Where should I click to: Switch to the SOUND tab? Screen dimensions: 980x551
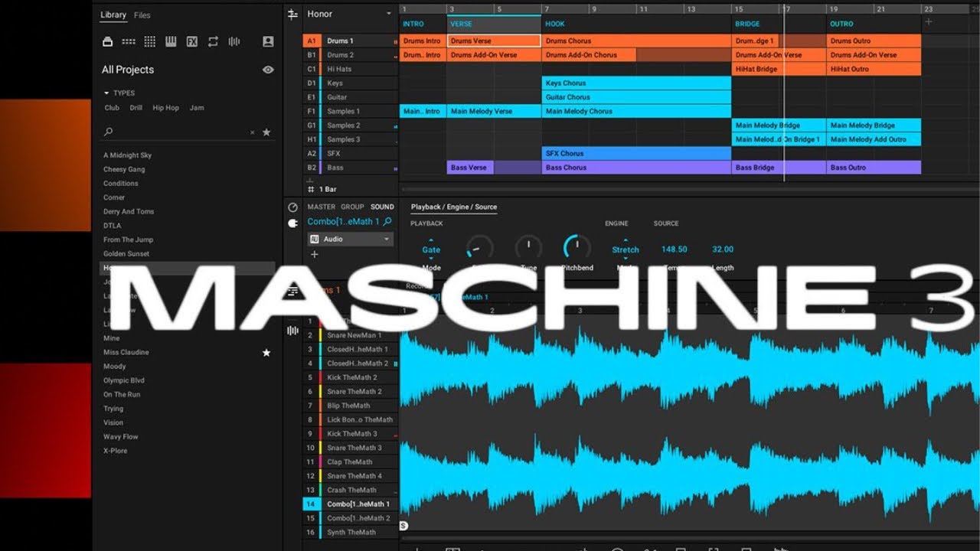pyautogui.click(x=382, y=207)
